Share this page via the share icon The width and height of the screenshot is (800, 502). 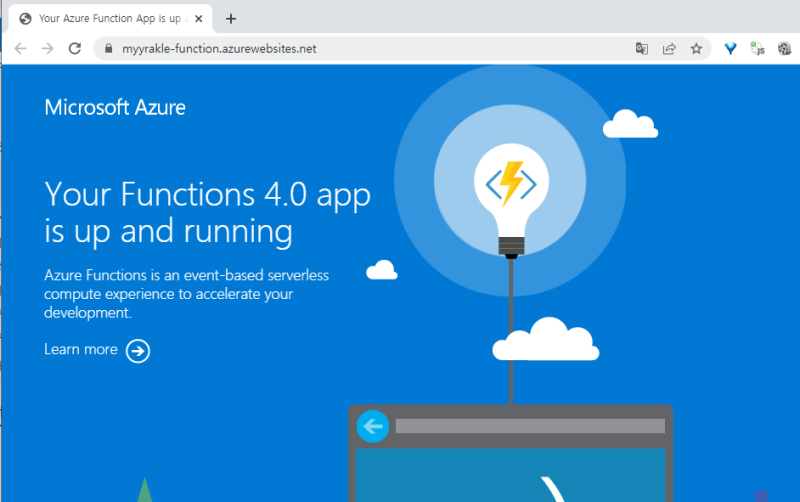669,48
